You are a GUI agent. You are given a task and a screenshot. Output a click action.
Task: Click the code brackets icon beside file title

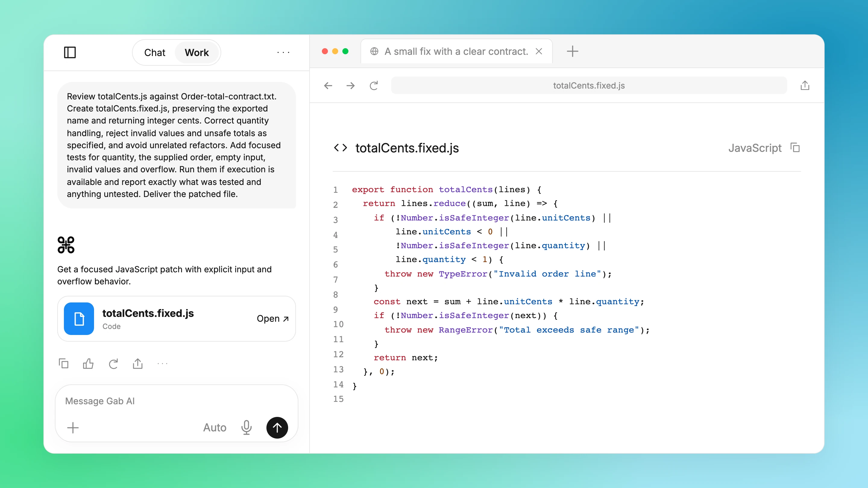pos(340,148)
